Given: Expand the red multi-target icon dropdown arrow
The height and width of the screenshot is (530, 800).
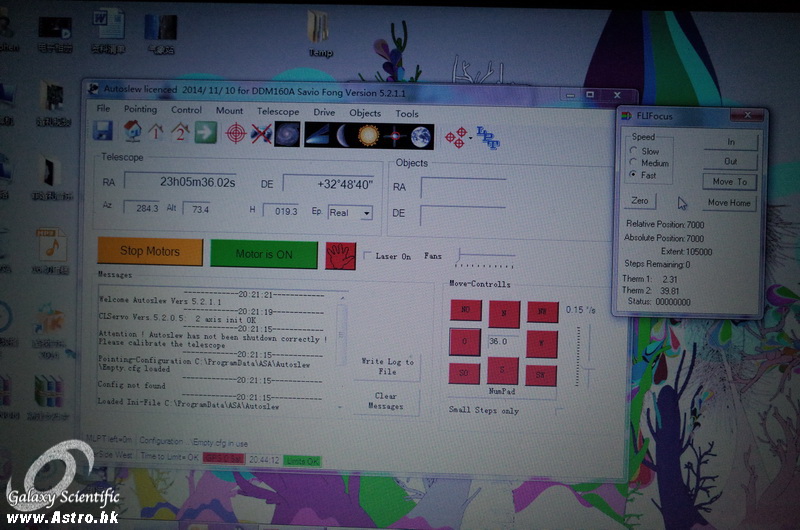Looking at the screenshot, I should click(472, 137).
